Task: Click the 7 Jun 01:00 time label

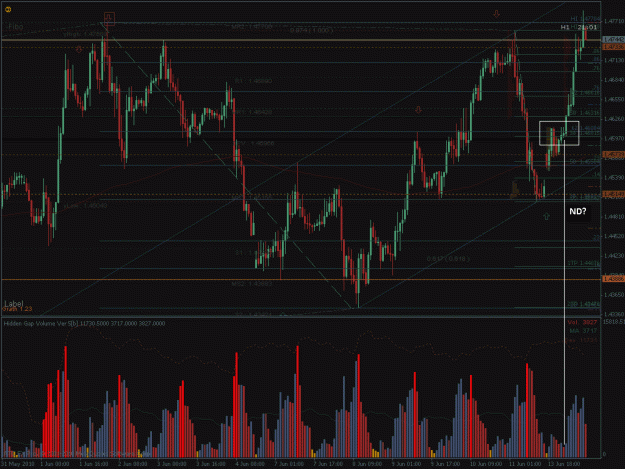Action: (x=289, y=464)
